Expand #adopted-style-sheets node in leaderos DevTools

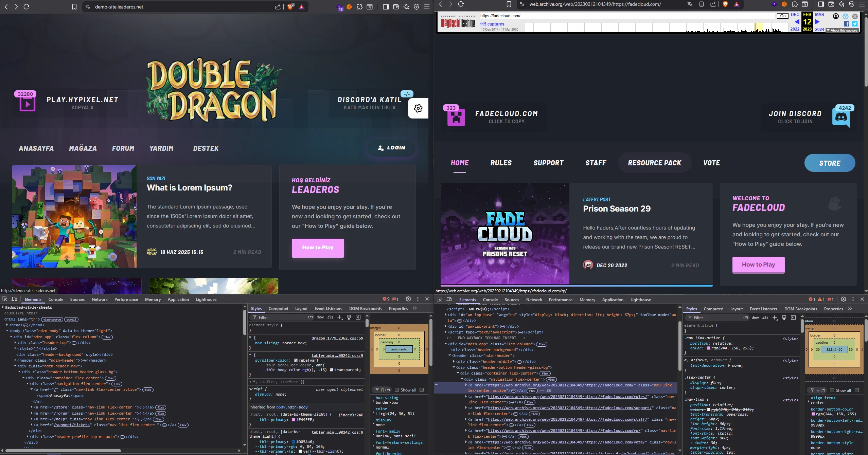[x=3, y=307]
